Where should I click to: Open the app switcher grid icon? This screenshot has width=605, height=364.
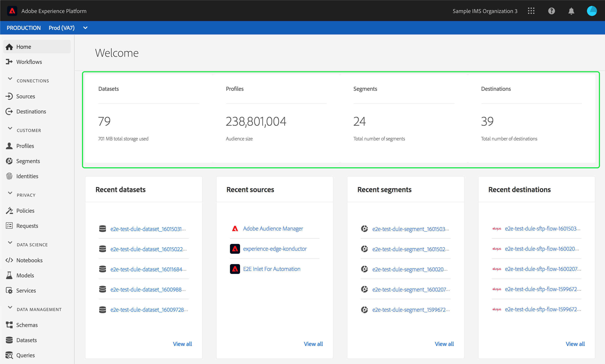click(x=531, y=11)
